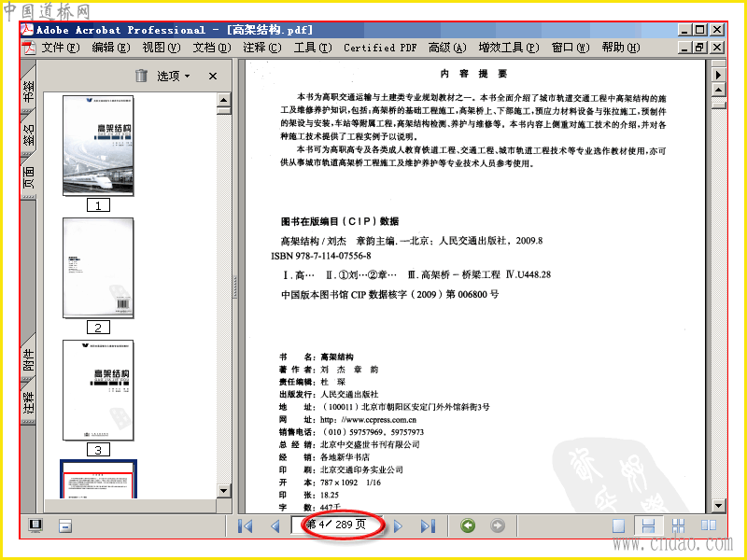Open the 书签 side tab

point(29,90)
